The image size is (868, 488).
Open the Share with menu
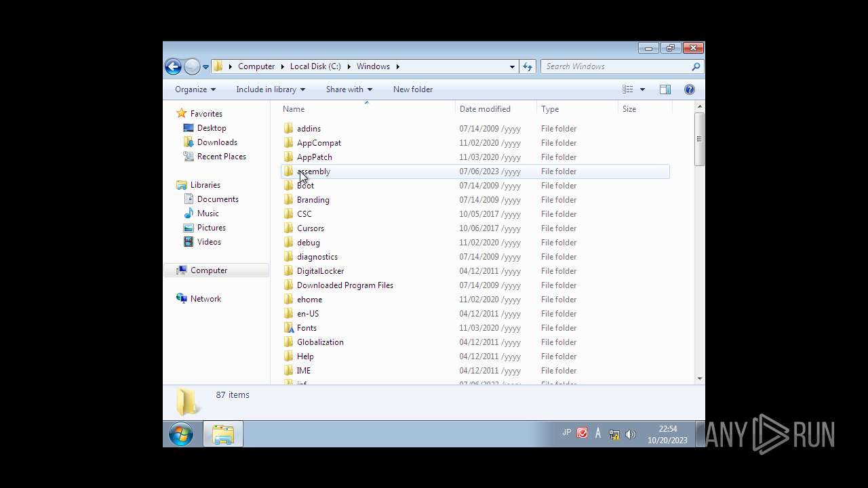coord(349,89)
